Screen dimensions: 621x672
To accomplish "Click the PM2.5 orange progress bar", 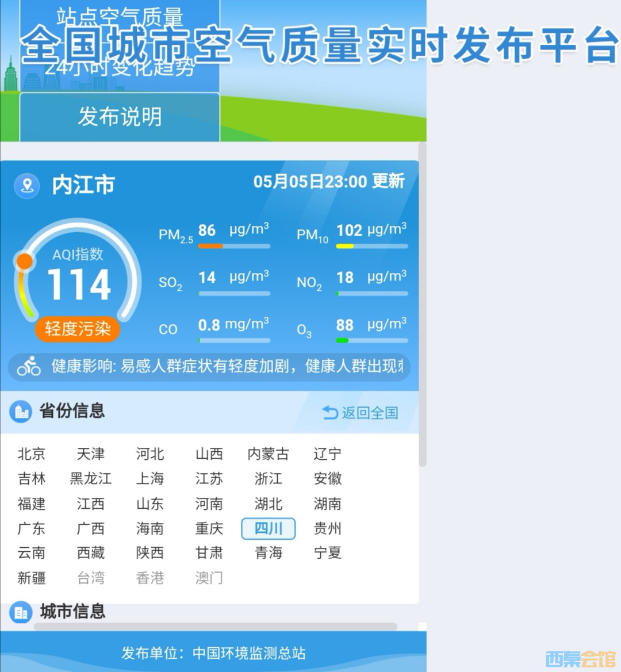I will coord(210,246).
